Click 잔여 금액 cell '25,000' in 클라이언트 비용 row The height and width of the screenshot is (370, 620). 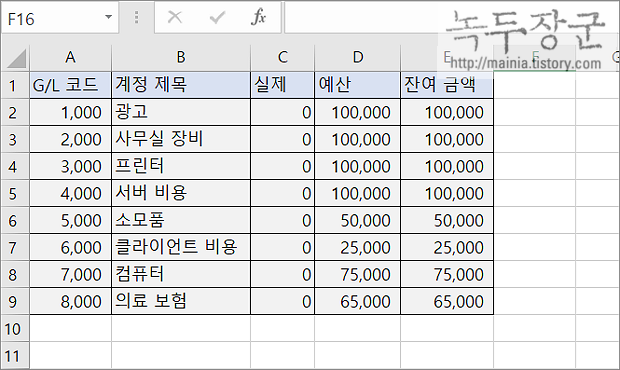point(447,247)
